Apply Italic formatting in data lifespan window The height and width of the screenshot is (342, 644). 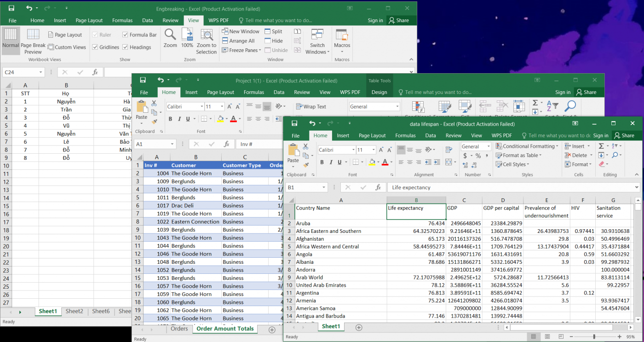(x=331, y=162)
